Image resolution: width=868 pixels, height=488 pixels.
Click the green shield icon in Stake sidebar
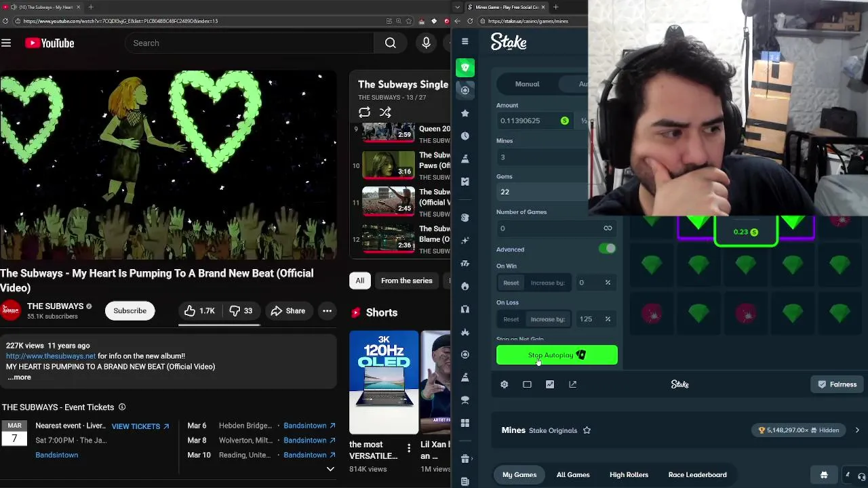pyautogui.click(x=465, y=67)
